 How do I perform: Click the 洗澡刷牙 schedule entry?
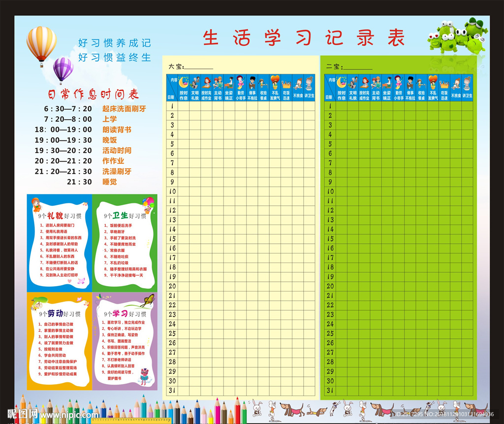click(117, 171)
